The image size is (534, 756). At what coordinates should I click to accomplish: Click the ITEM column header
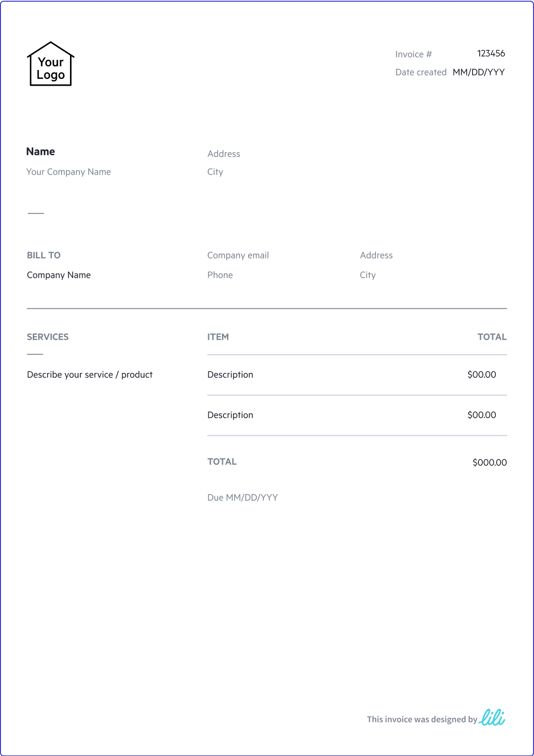click(x=218, y=337)
